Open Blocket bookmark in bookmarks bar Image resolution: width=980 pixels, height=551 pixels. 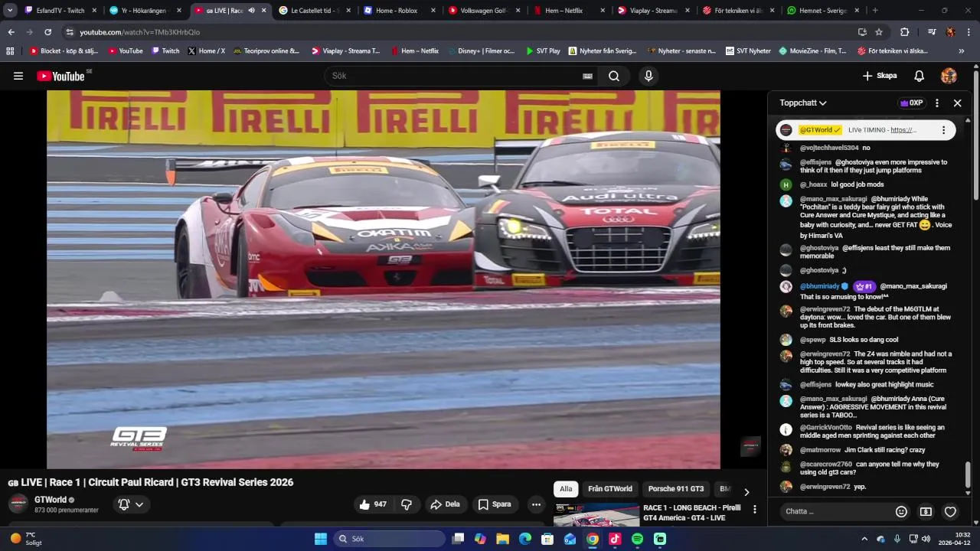[x=64, y=51]
